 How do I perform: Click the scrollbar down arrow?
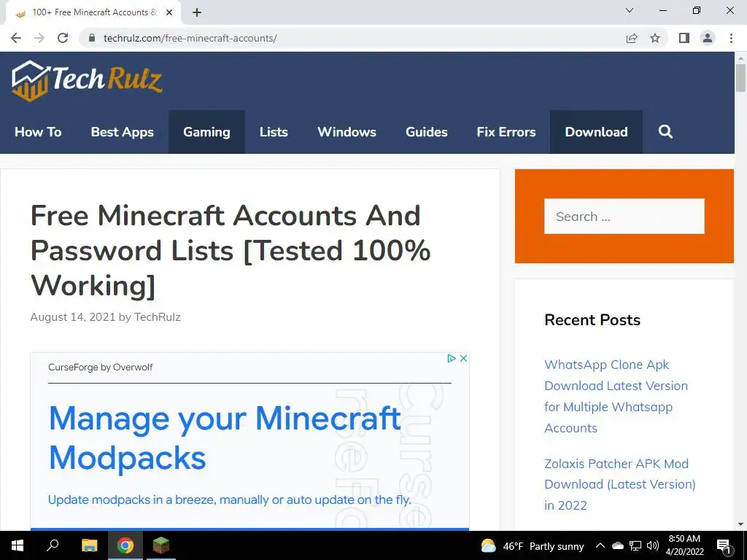click(x=740, y=524)
